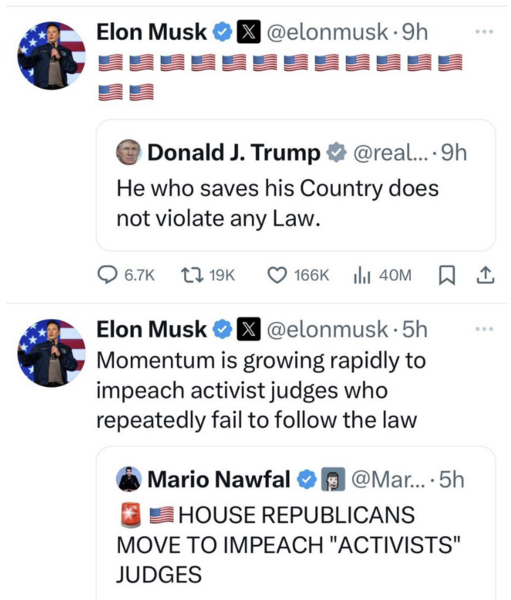
Task: Open the three-dot menu on the first tweet
Action: (484, 32)
